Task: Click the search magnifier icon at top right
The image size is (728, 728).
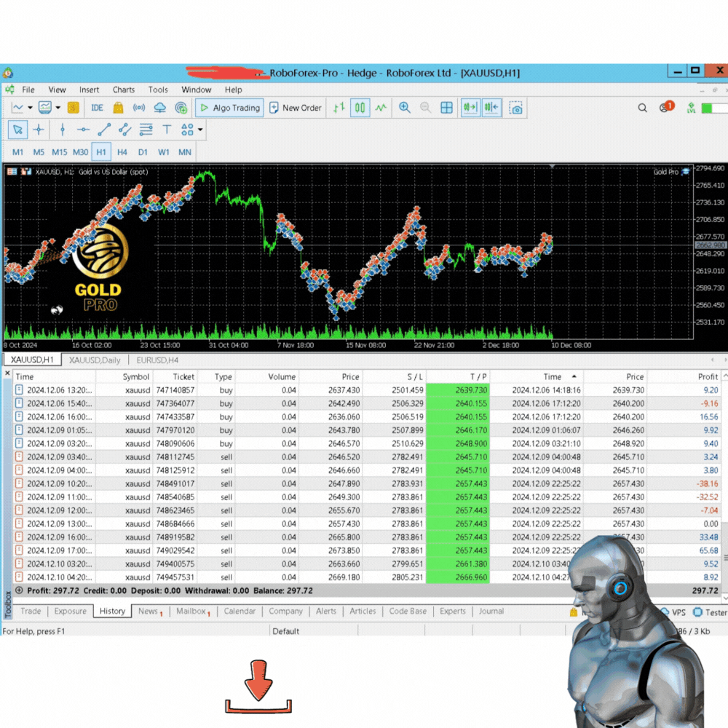Action: pos(642,108)
